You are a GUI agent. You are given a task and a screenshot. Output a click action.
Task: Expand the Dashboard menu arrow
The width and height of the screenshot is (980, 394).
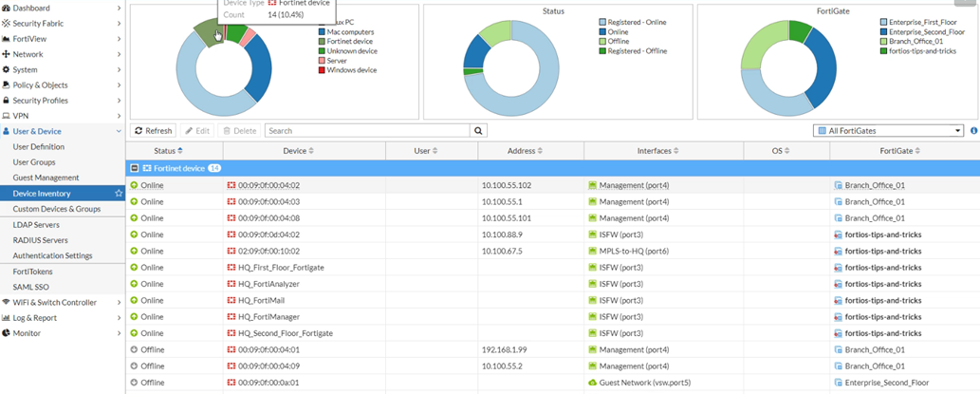click(x=119, y=9)
